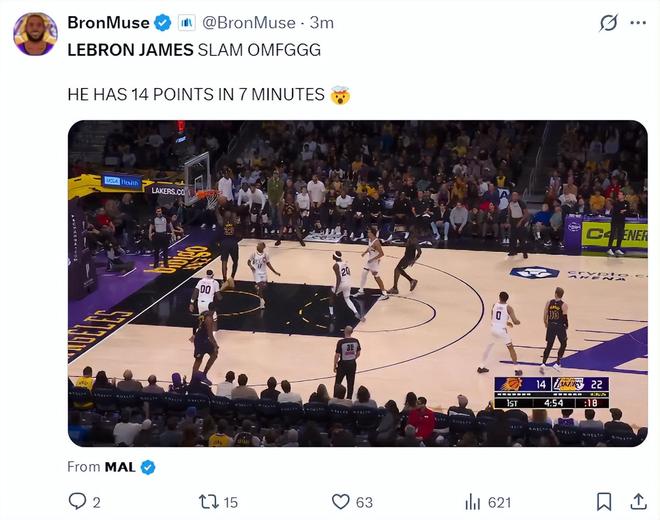Bookmark this post

coord(604,501)
